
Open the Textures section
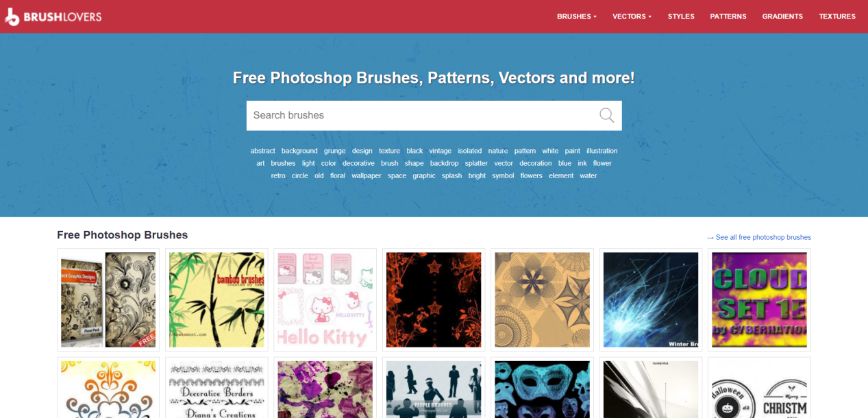(x=837, y=16)
